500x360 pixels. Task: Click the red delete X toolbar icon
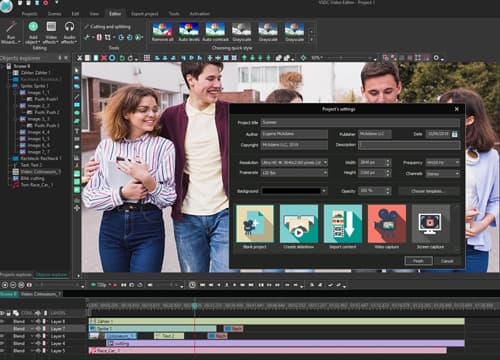tap(104, 58)
